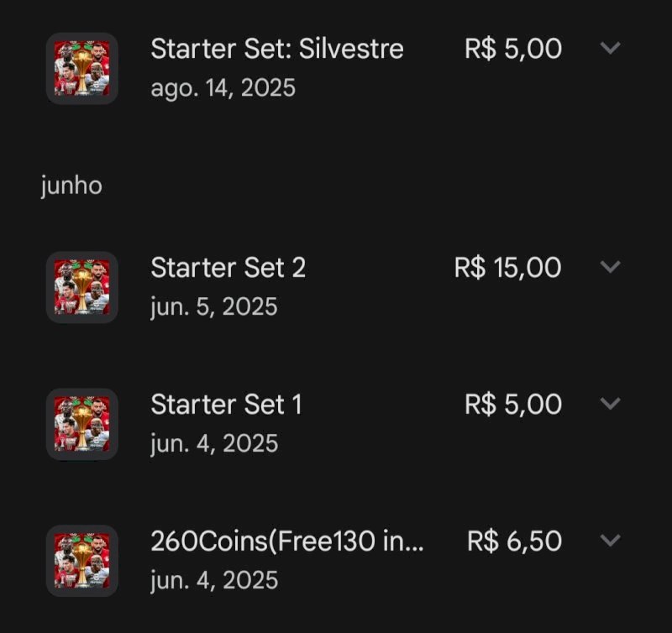Collapse the bottom purchase row chevron
Screen dimensions: 672x633
click(611, 538)
